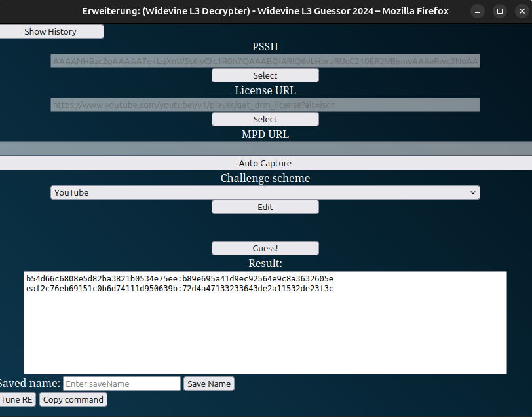Click the Enter saveName input field

pos(122,384)
